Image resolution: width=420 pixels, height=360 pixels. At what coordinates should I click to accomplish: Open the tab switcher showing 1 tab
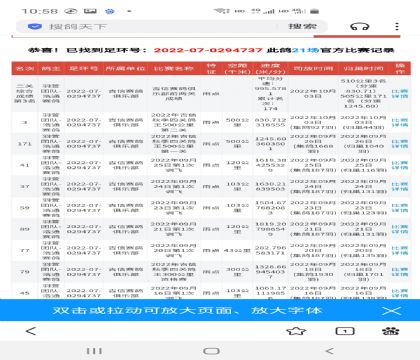click(345, 331)
